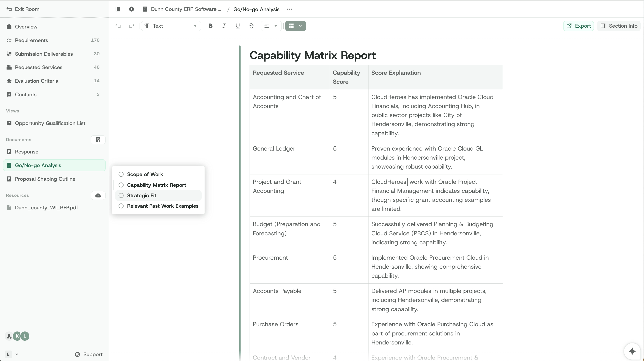Click the undo arrow icon
Screen dimensions: 644x361
(118, 26)
